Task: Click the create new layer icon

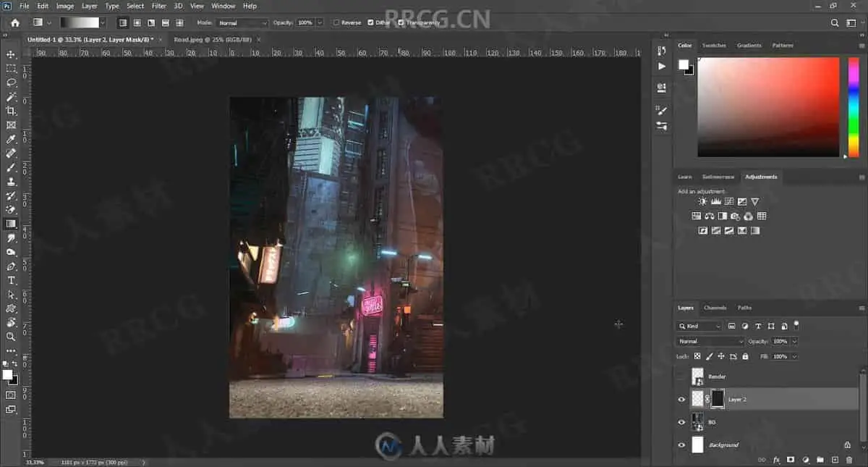Action: pos(835,460)
